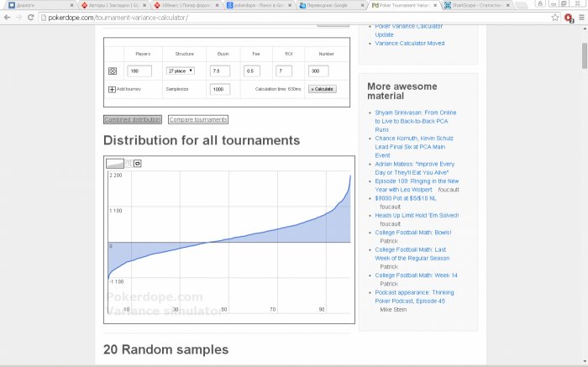
Task: Open College Football Math: Week 14 link
Action: tap(417, 275)
